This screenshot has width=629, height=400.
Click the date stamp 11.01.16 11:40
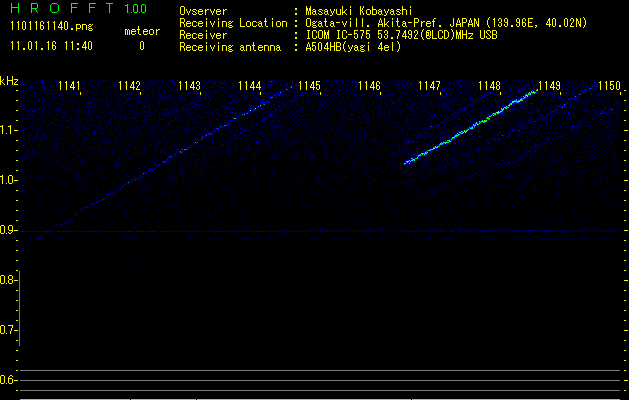(51, 46)
